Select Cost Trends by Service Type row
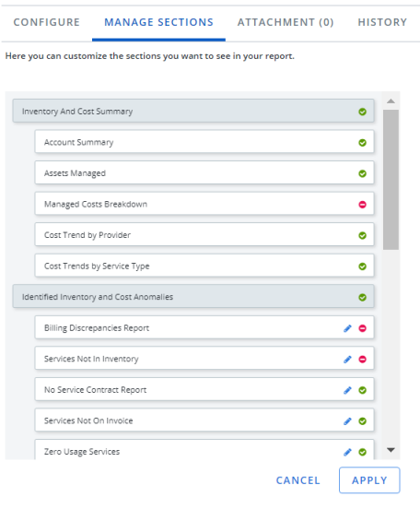Screen dimensions: 420x509 tap(204, 266)
